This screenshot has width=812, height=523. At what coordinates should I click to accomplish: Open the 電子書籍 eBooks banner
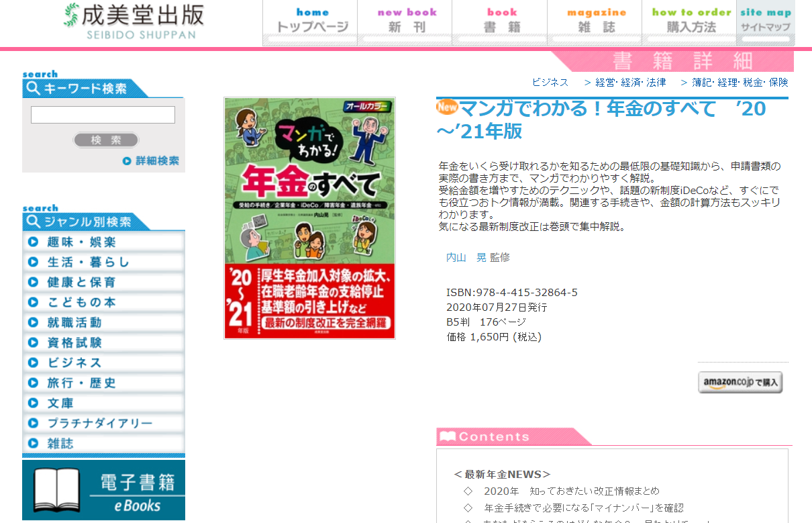(x=103, y=490)
